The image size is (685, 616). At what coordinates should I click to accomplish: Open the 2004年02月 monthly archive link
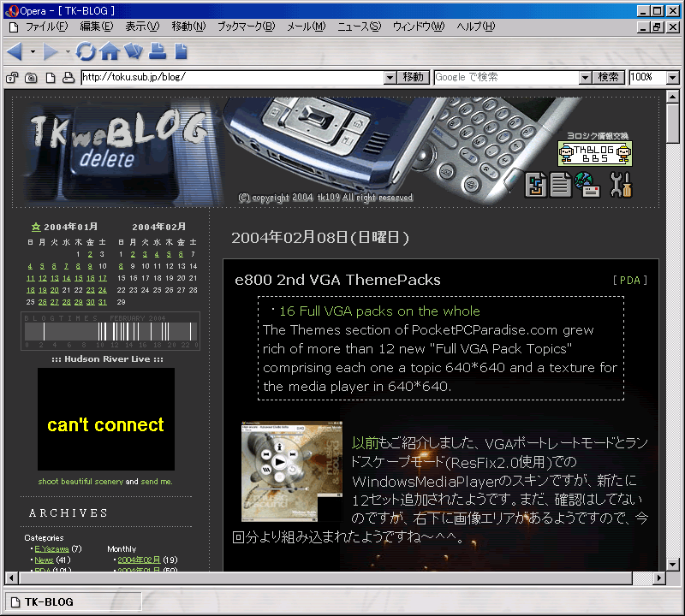(x=139, y=560)
